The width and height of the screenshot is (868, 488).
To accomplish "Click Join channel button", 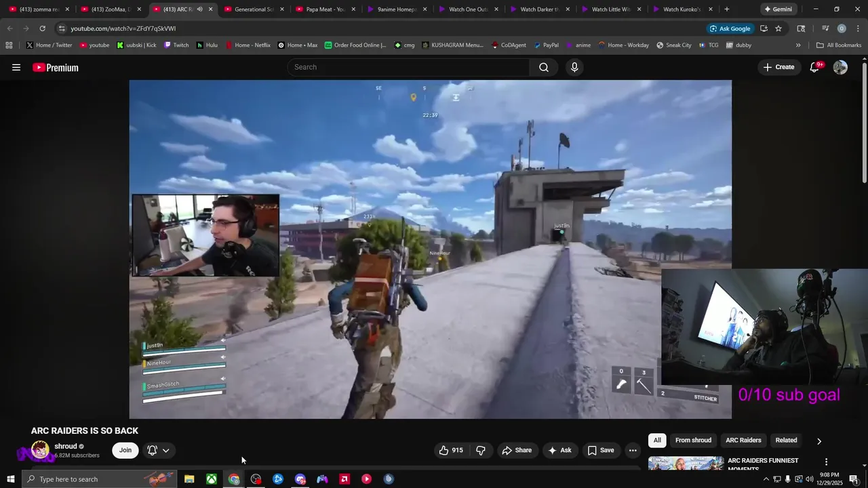I will click(x=125, y=450).
